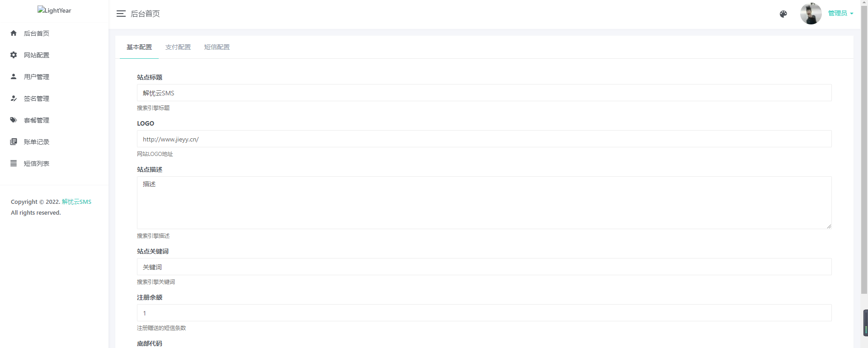Select the 基本配置 tab

139,47
